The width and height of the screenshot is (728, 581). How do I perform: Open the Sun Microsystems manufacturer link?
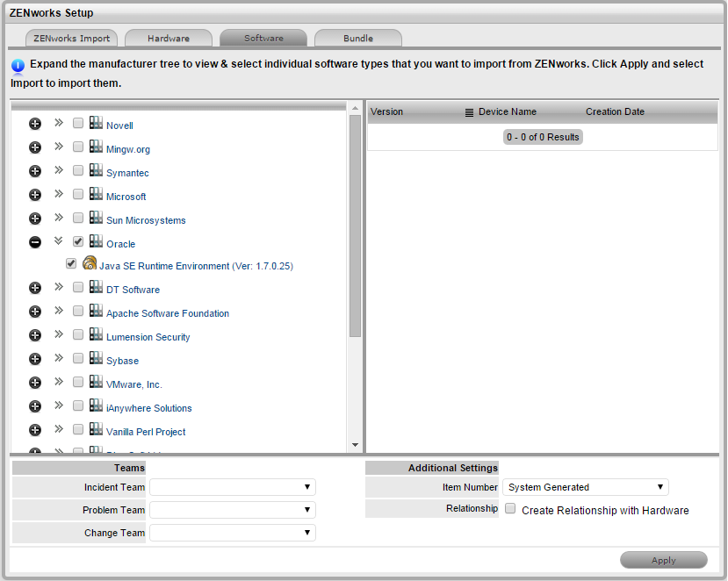point(146,220)
